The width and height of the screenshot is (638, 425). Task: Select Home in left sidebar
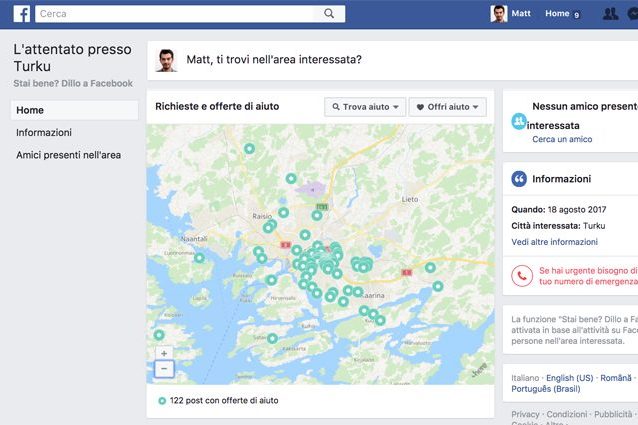coord(74,110)
